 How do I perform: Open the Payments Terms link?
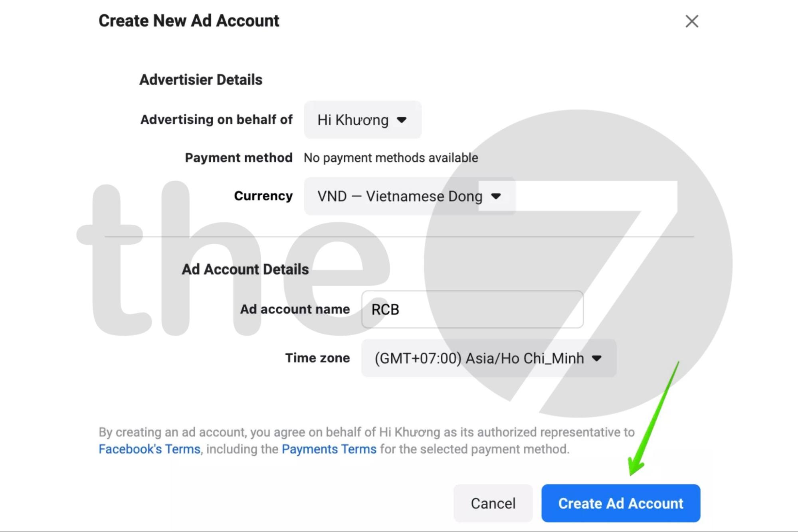(328, 449)
